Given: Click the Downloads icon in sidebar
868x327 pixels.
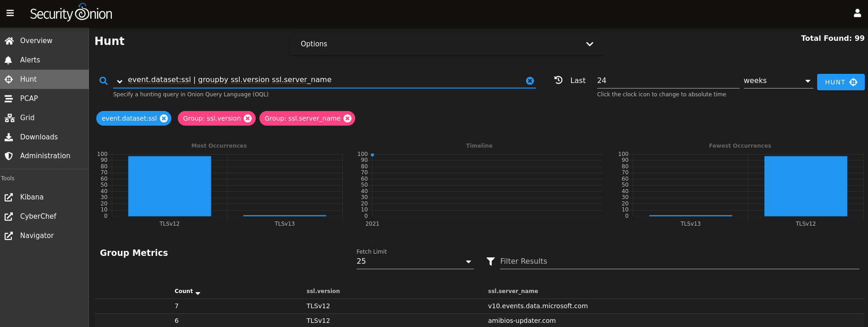Looking at the screenshot, I should click(9, 137).
